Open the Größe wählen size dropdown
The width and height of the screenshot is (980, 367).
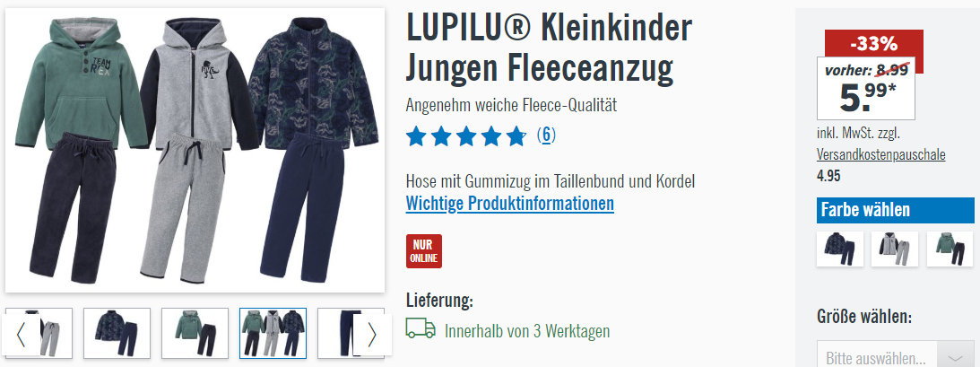[x=895, y=358]
